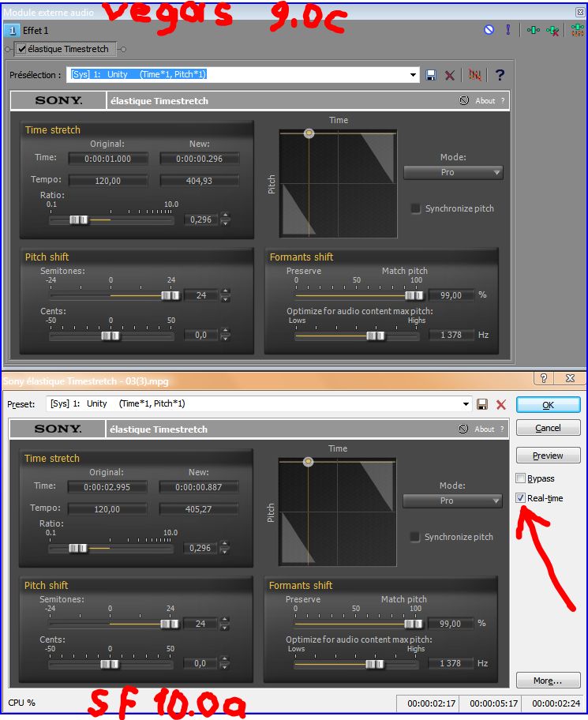Click Ratio slider handle in Vegas window
The width and height of the screenshot is (588, 720).
click(78, 220)
